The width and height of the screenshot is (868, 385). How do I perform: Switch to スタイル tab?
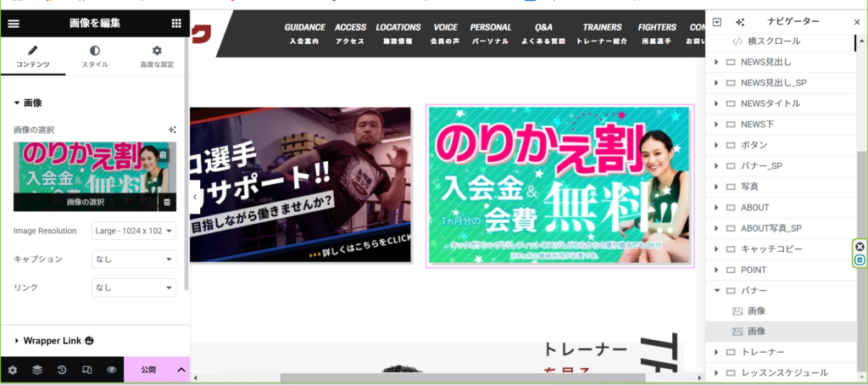click(95, 57)
